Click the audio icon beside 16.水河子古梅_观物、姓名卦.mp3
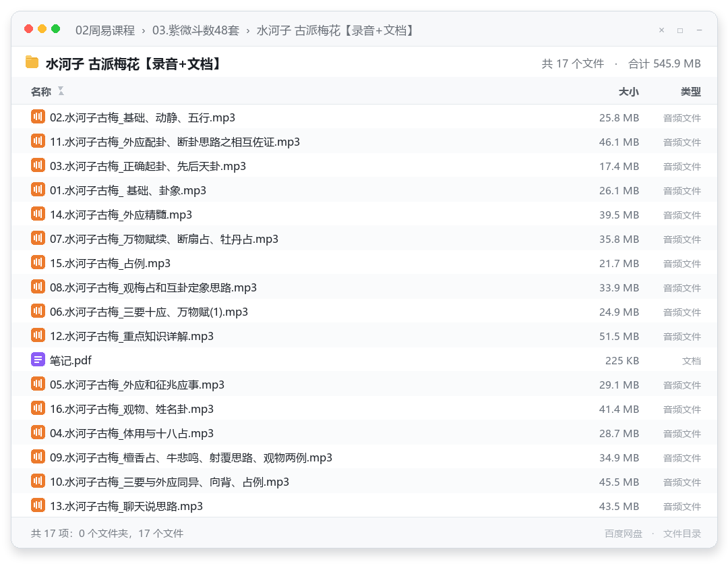The height and width of the screenshot is (564, 728). tap(38, 408)
